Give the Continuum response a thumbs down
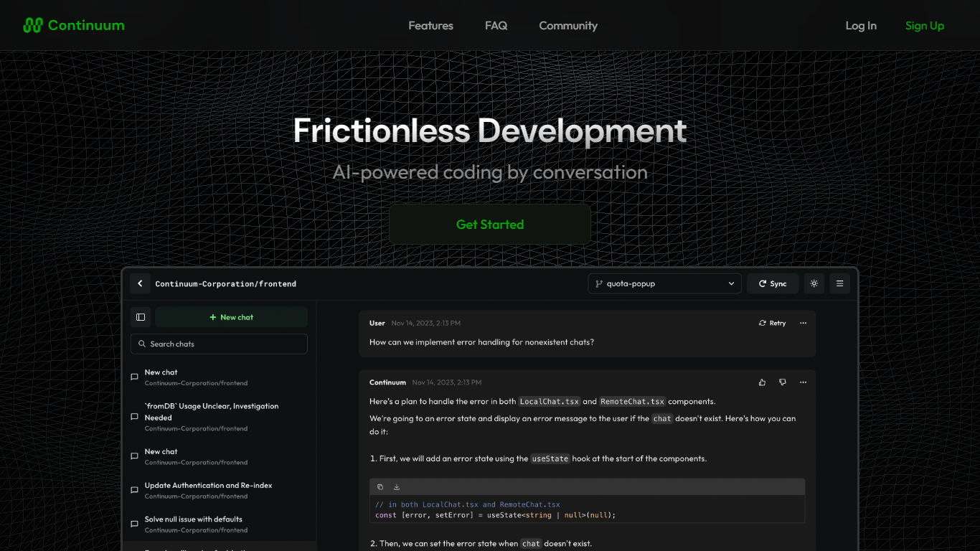 click(783, 382)
